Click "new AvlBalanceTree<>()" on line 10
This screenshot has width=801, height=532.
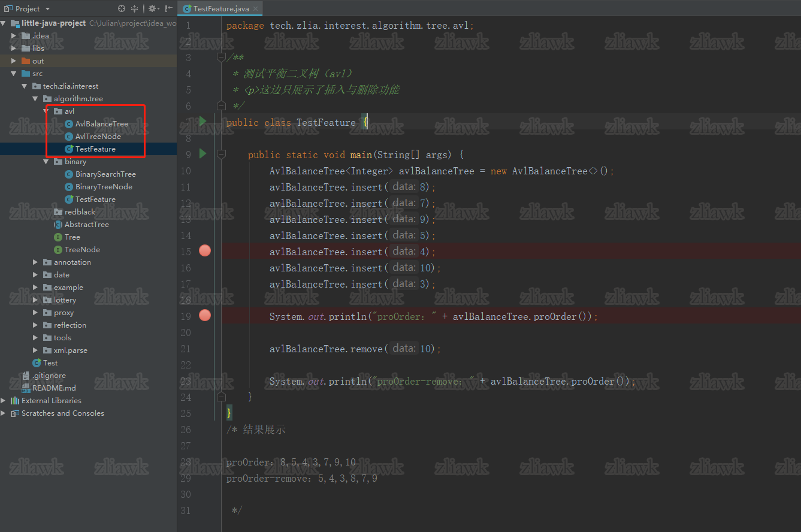pyautogui.click(x=549, y=171)
